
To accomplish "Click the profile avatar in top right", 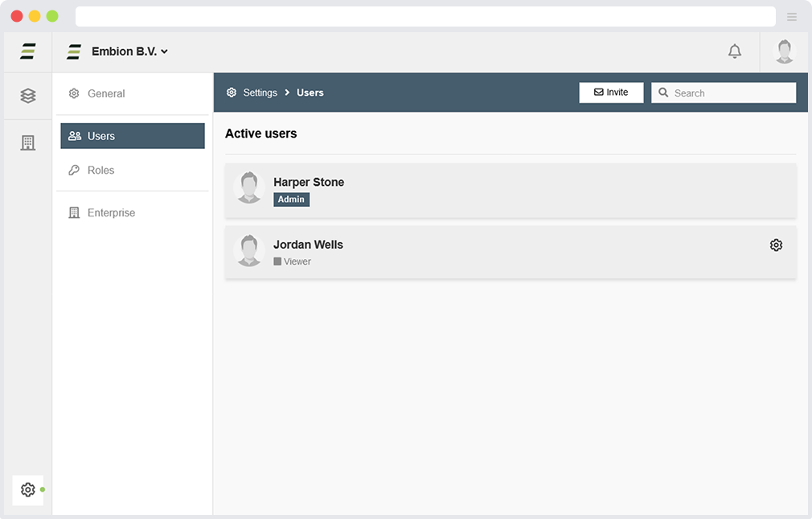I will point(784,51).
